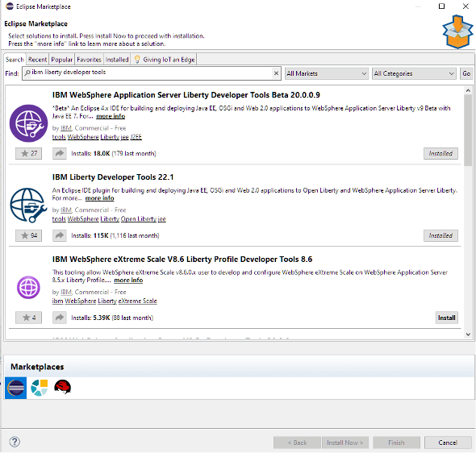Switch to the Installed tab
476x453 pixels.
tap(117, 60)
